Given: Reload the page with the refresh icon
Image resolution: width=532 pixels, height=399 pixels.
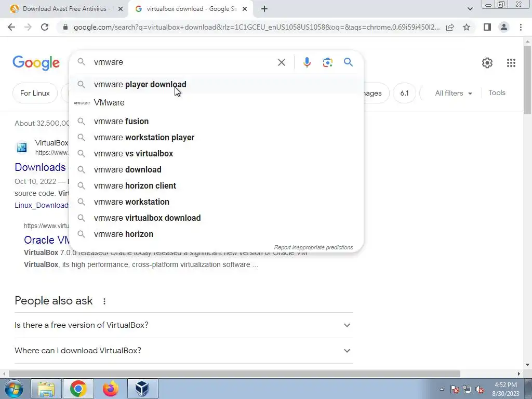Looking at the screenshot, I should [45, 27].
